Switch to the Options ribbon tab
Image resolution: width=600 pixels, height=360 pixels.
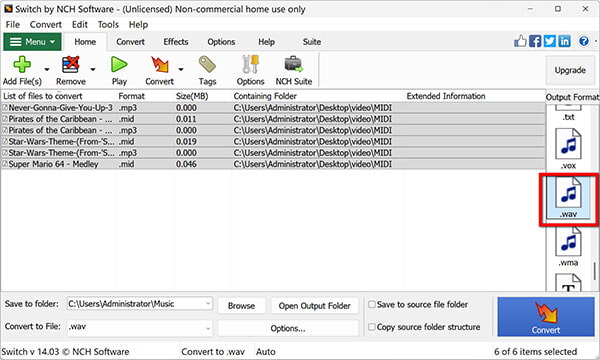point(221,42)
